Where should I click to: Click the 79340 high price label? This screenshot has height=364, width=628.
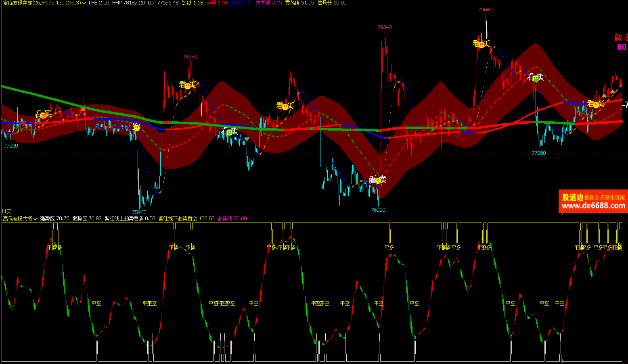click(x=384, y=27)
